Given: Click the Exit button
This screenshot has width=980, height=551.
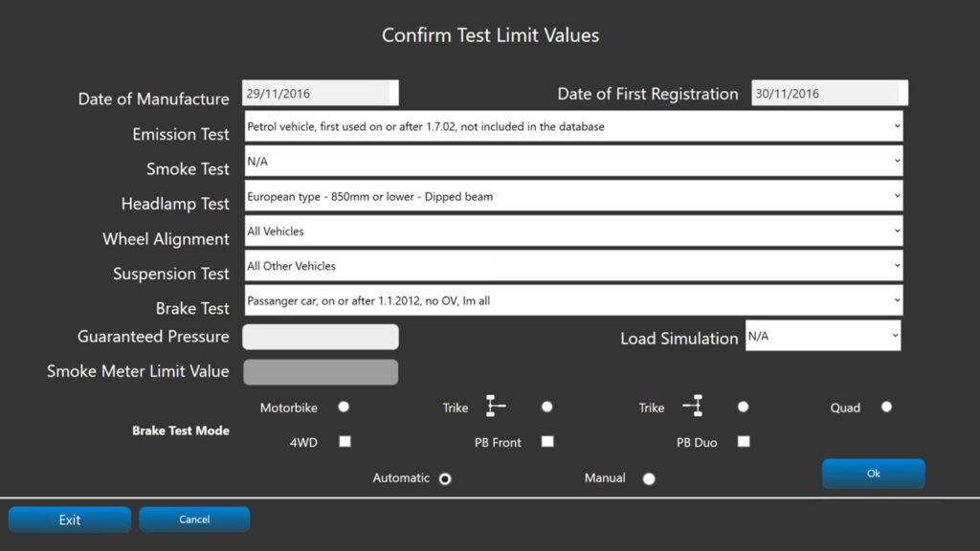Looking at the screenshot, I should [x=69, y=519].
